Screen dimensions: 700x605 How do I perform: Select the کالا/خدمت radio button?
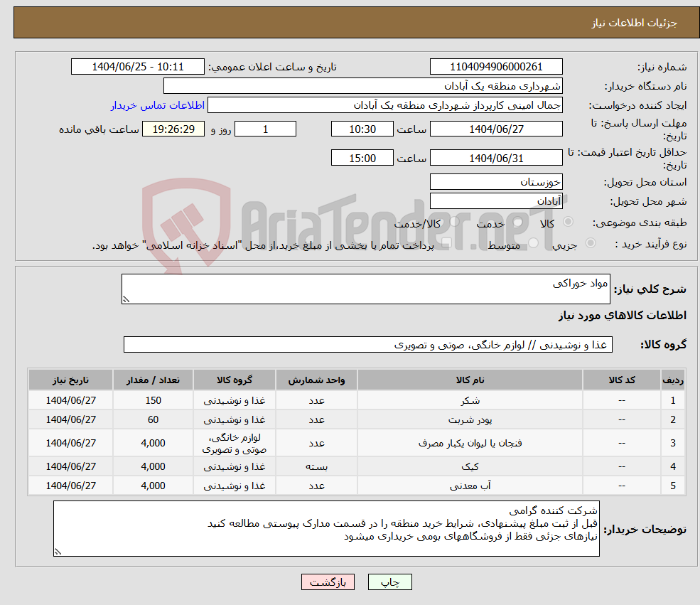[453, 220]
